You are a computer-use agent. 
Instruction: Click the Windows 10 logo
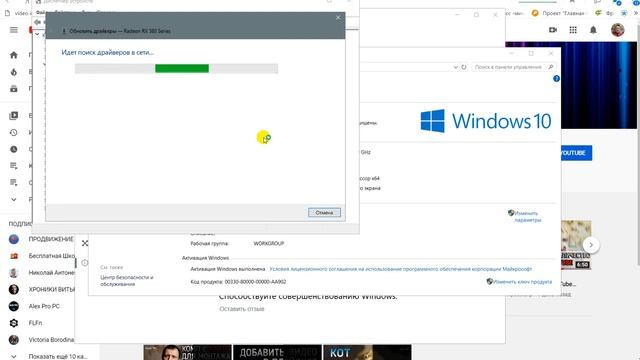[x=486, y=121]
